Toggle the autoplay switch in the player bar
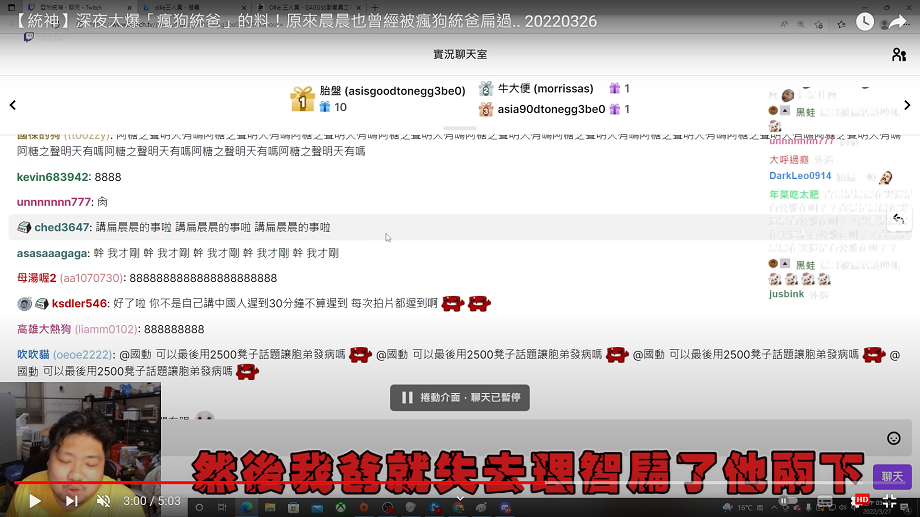 tap(787, 501)
